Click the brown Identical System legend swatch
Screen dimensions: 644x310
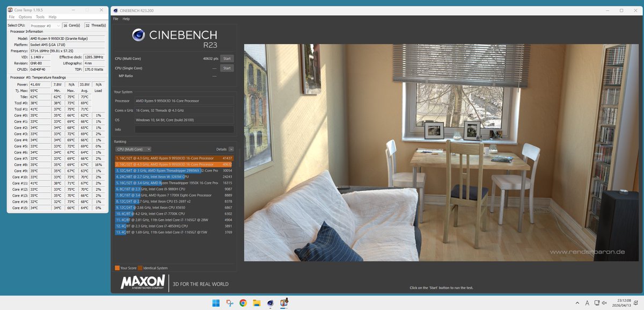(140, 268)
